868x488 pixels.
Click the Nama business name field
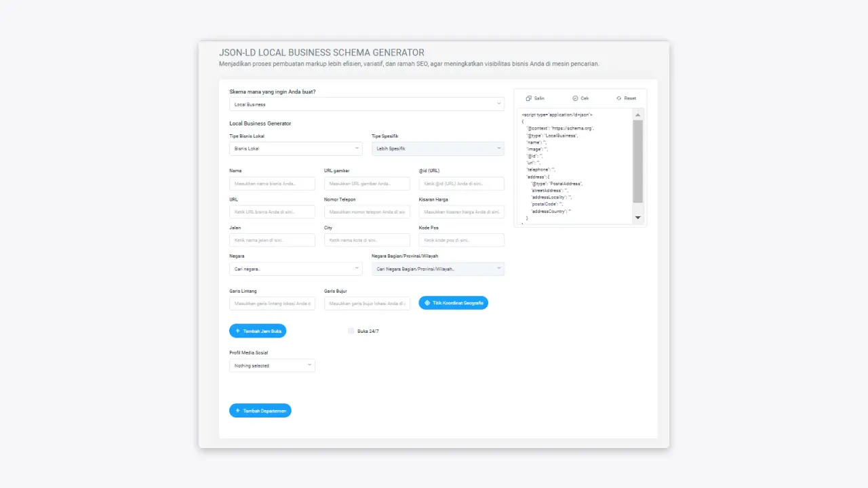271,183
